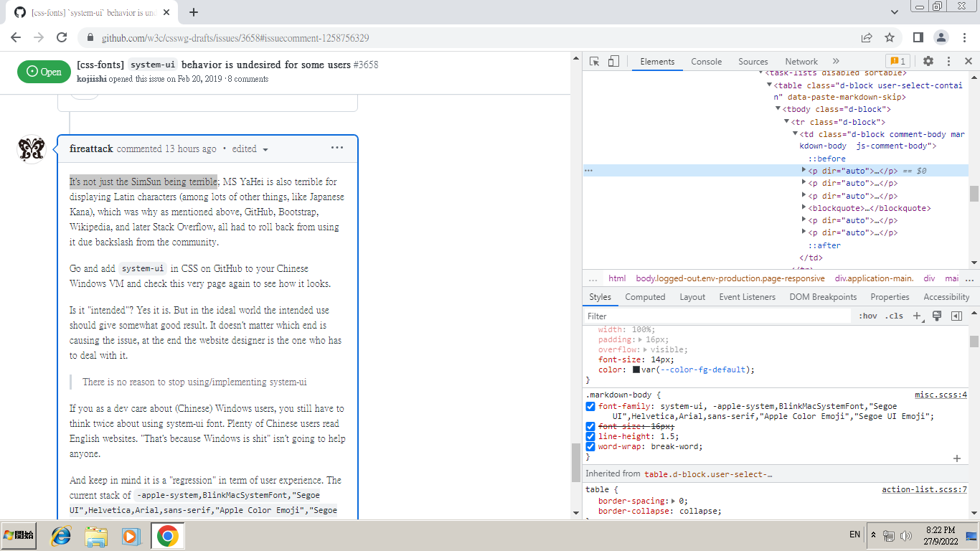The height and width of the screenshot is (551, 980).
Task: Toggle .cls element classes panel
Action: 894,316
